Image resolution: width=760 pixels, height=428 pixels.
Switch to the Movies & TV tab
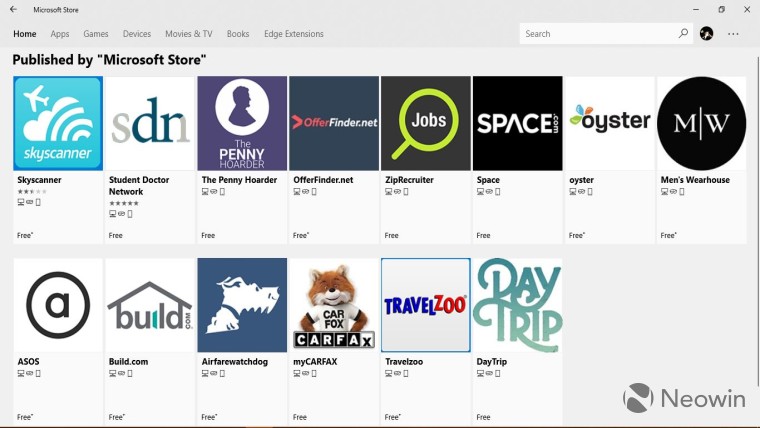coord(189,34)
